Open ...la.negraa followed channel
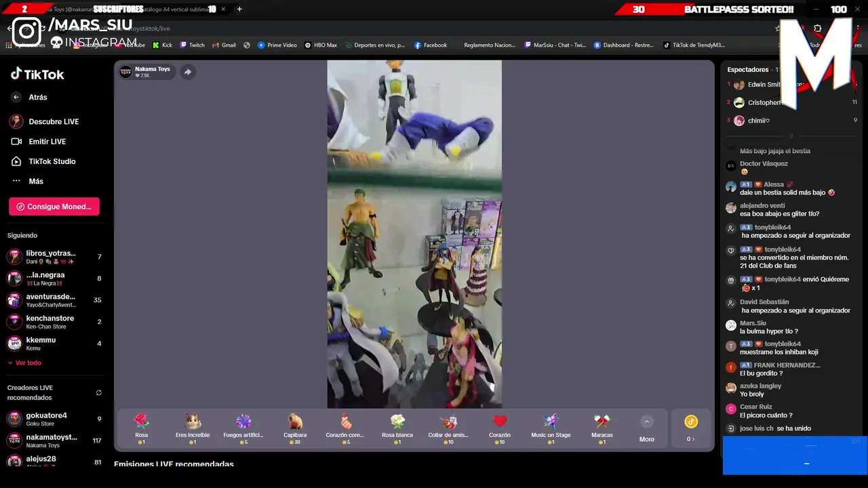Screen dimensions: 868x488 54,279
